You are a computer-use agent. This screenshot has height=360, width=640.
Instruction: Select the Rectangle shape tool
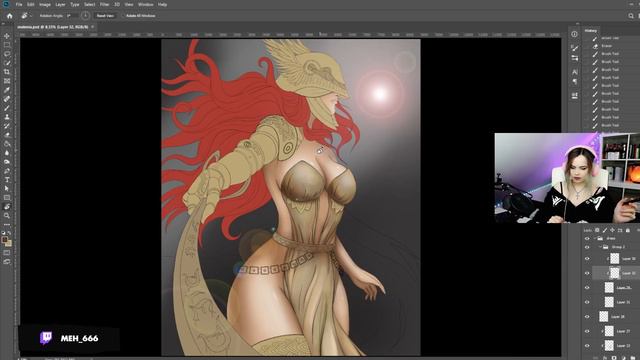pos(7,198)
